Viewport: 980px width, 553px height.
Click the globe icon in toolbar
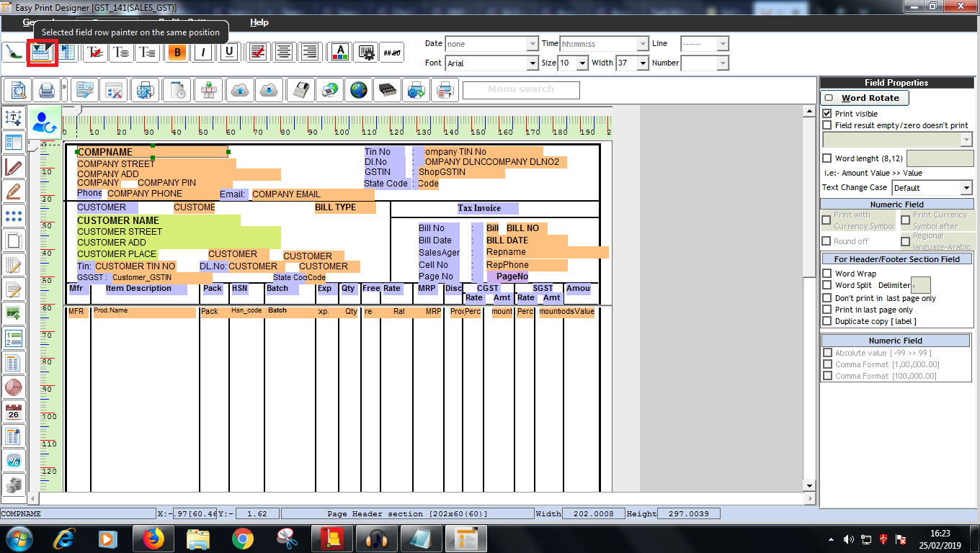pyautogui.click(x=358, y=91)
